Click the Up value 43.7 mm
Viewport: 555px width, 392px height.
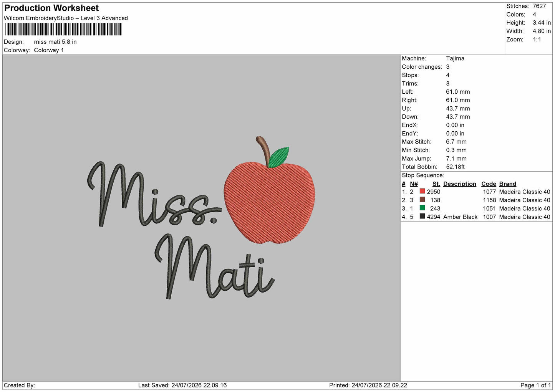click(458, 109)
